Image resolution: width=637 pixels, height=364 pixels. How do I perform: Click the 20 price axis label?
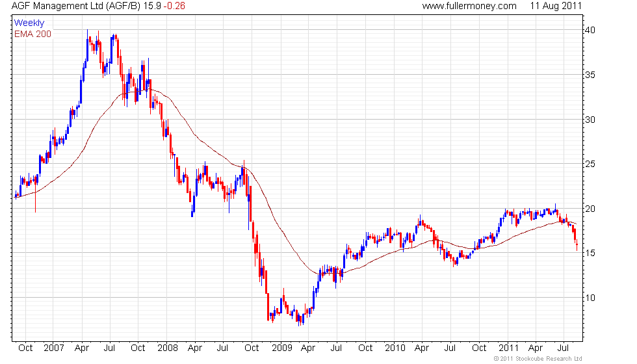point(590,209)
